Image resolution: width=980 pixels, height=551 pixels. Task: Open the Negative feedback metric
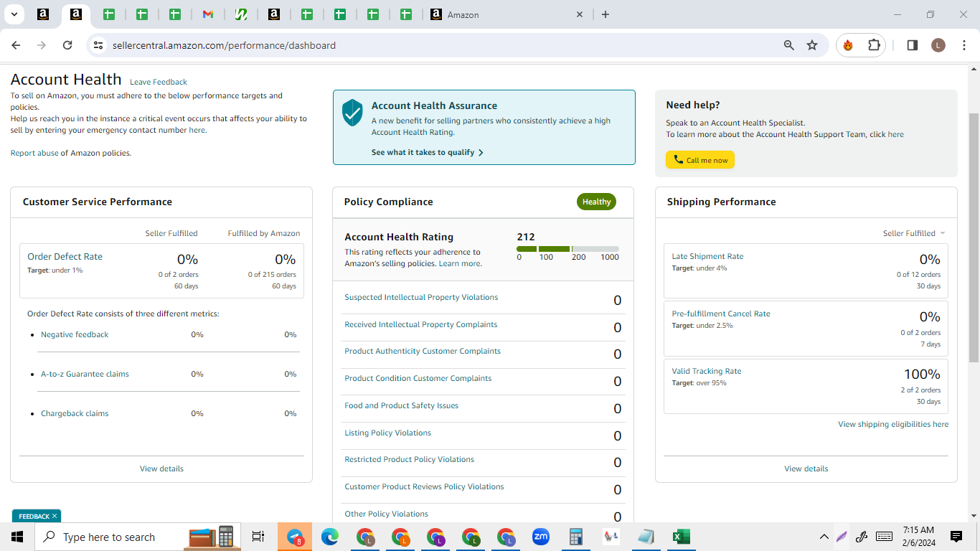click(x=75, y=334)
